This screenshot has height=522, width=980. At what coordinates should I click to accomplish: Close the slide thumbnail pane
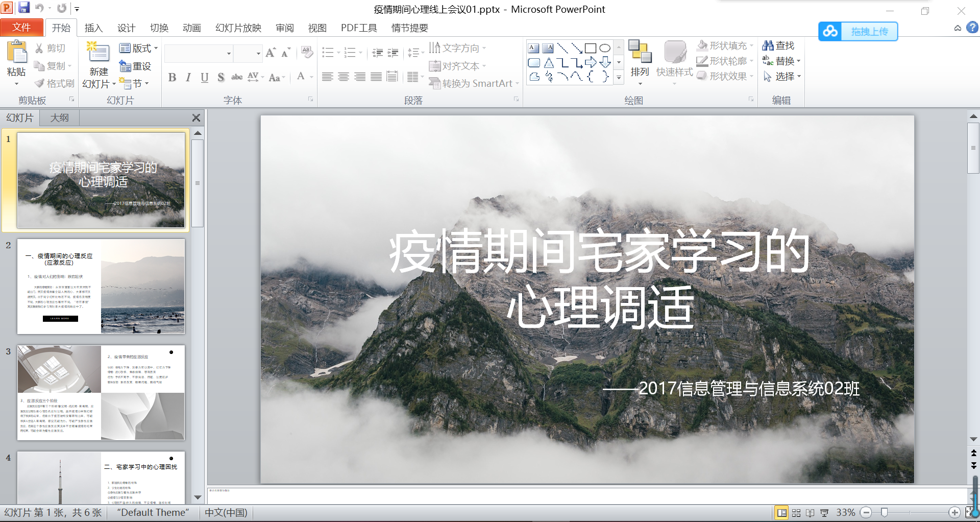[x=196, y=117]
